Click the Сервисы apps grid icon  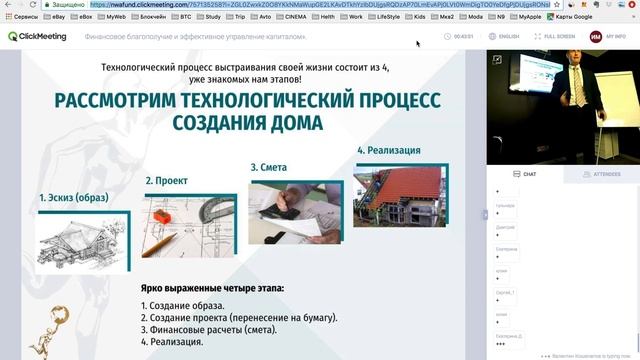coord(9,17)
